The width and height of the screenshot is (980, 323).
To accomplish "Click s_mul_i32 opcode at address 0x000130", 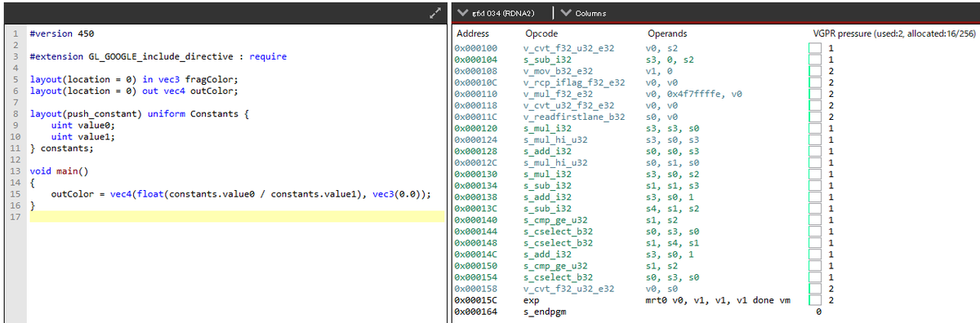I will click(x=547, y=174).
